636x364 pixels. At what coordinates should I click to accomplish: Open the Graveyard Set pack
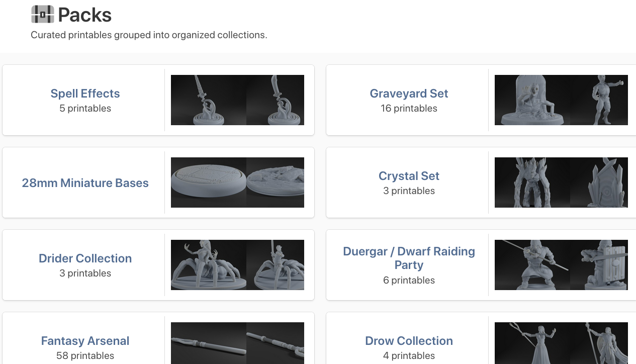pyautogui.click(x=409, y=94)
